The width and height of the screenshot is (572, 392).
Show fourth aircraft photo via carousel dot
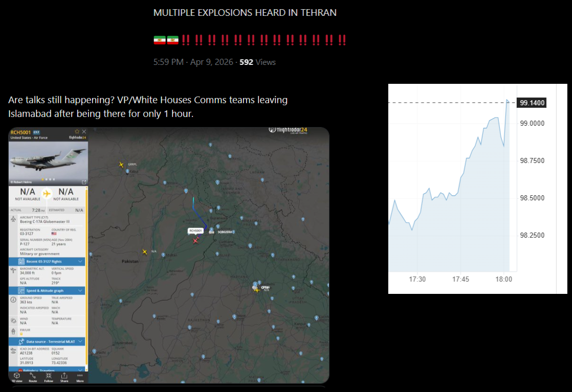pyautogui.click(x=54, y=179)
